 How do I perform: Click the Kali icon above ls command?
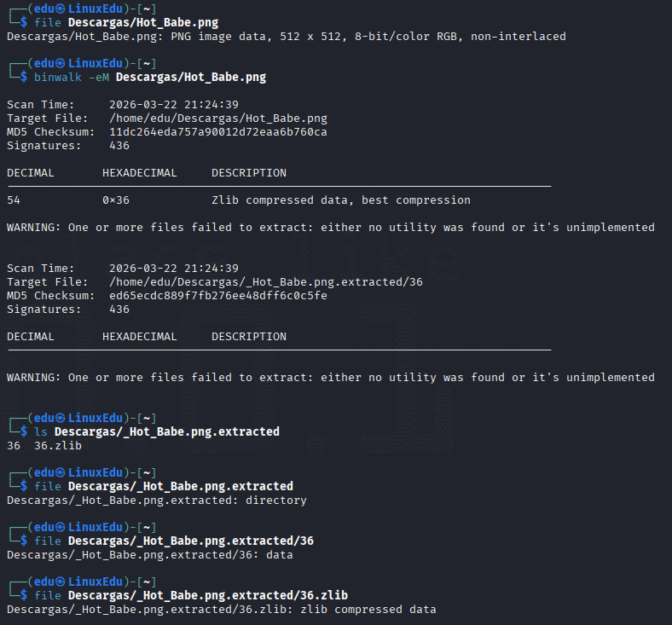[61, 418]
